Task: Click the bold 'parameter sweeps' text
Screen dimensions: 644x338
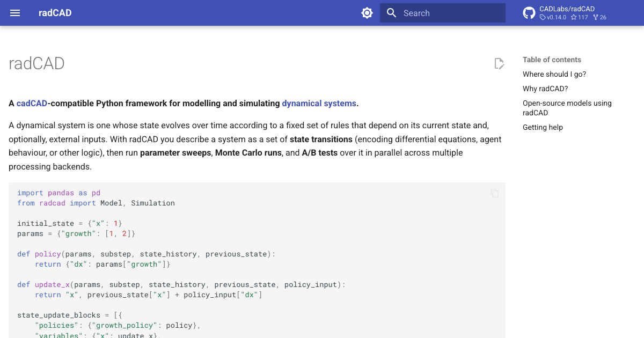Action: point(176,152)
